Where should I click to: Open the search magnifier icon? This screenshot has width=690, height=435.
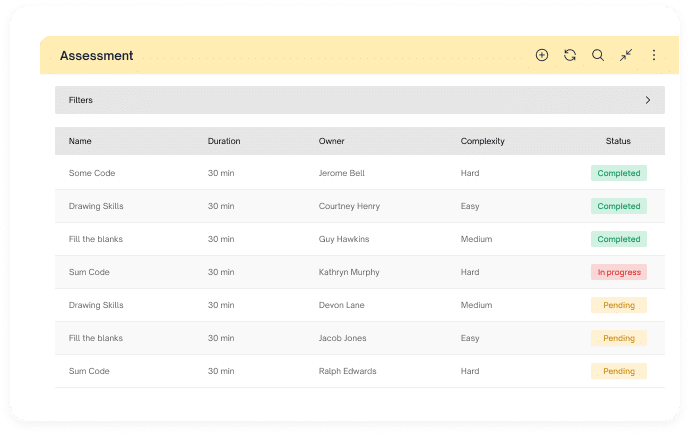pos(598,55)
